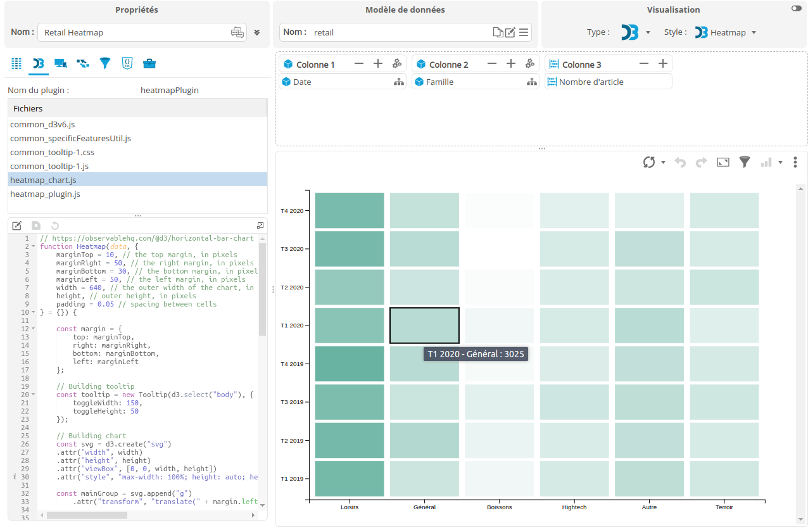Toggle the switch in the Visualisation header
Image resolution: width=808 pixels, height=532 pixels.
tap(796, 8)
